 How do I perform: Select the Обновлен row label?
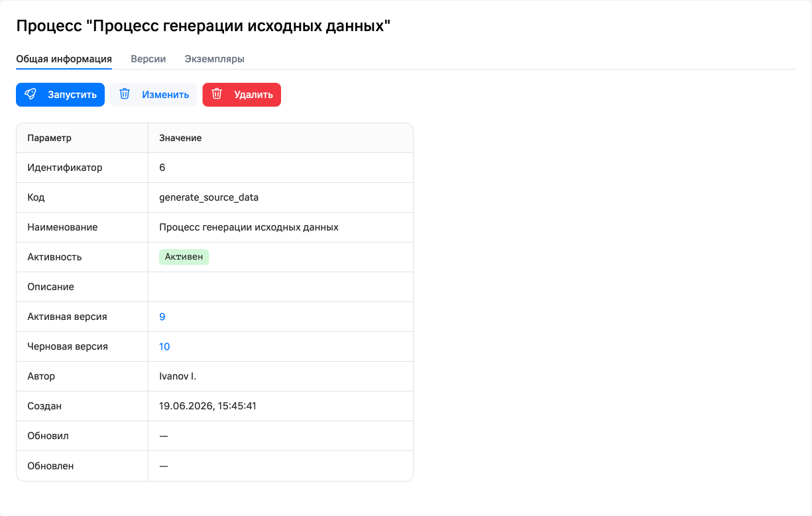pyautogui.click(x=50, y=466)
